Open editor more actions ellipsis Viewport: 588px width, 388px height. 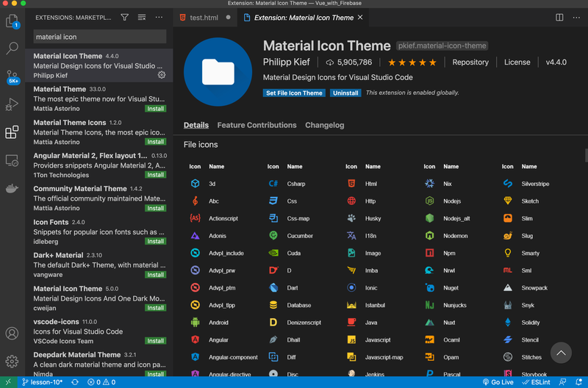coord(576,18)
